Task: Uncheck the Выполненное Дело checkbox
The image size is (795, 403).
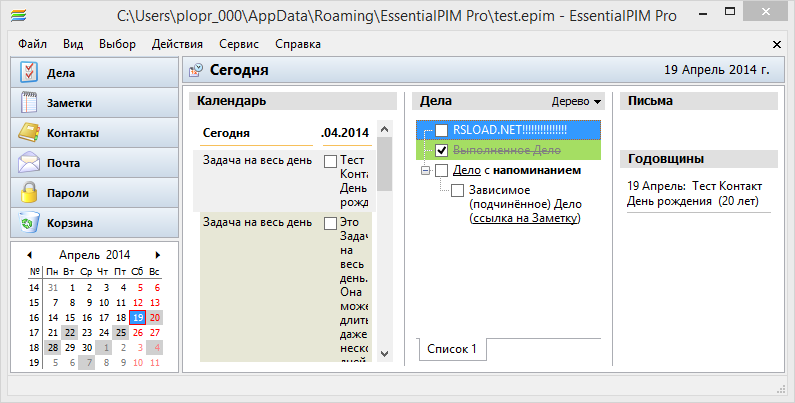Action: 442,150
